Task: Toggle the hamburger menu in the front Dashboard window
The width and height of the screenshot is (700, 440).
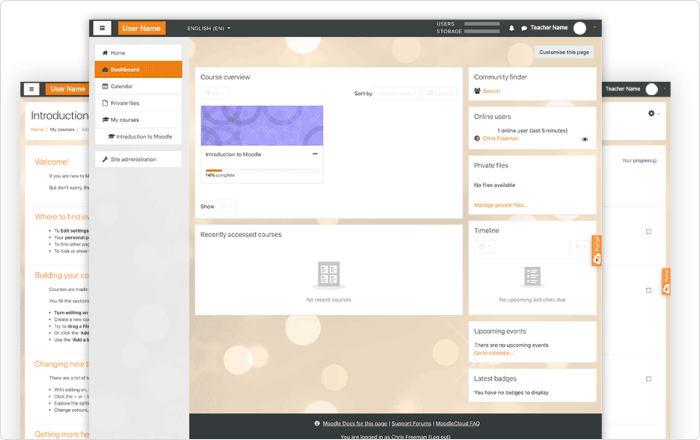Action: coord(102,28)
